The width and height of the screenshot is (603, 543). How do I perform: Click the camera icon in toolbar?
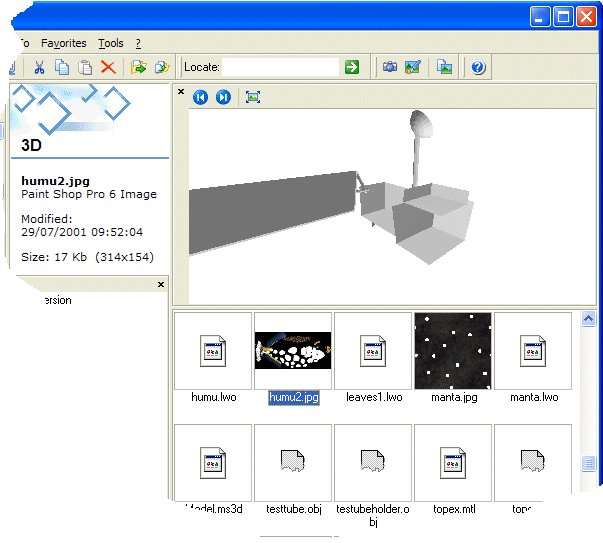tap(390, 67)
